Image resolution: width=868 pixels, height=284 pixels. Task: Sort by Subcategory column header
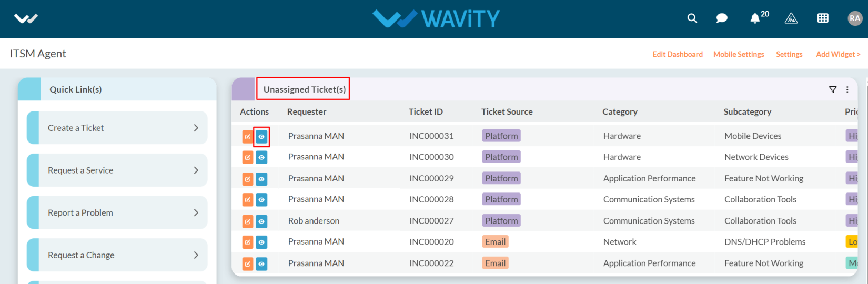(x=747, y=111)
